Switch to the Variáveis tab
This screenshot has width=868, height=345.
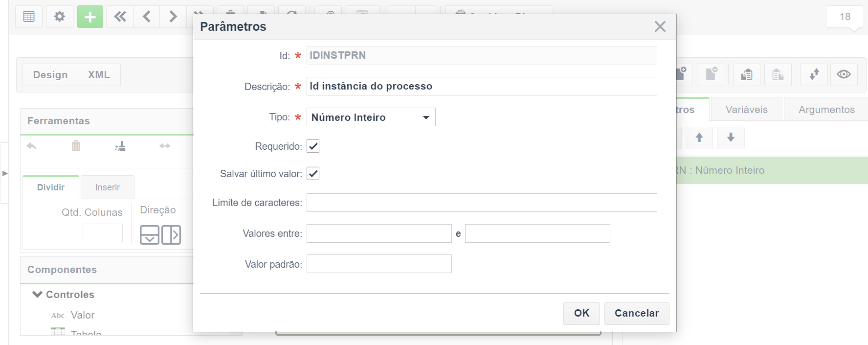(746, 110)
